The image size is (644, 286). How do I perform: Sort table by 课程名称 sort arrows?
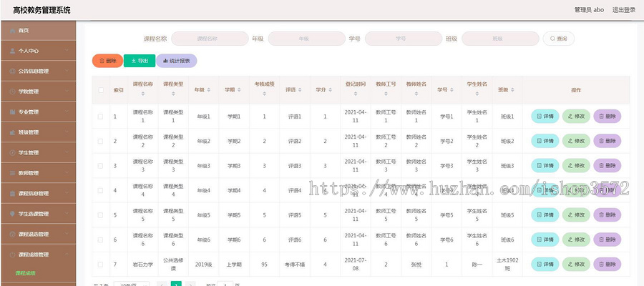tap(143, 94)
